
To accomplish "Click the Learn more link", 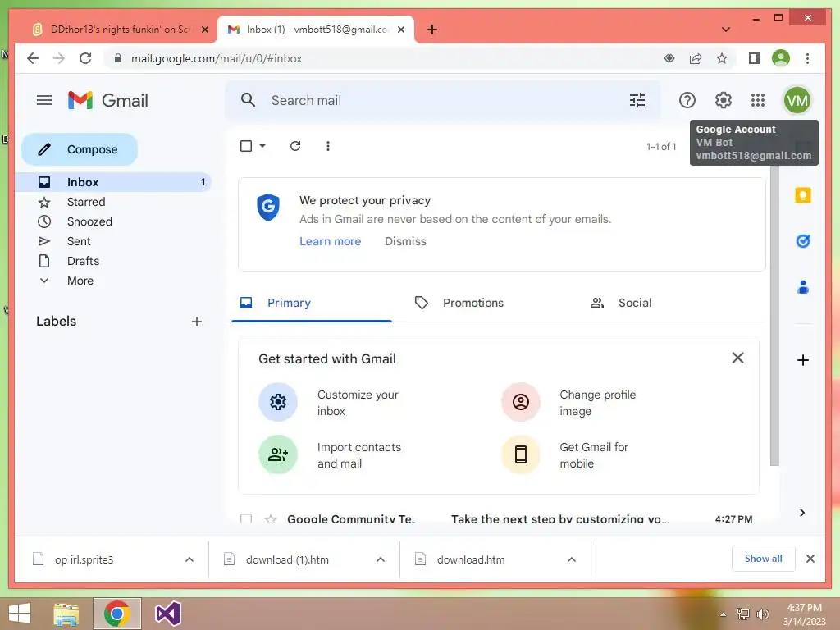I will point(330,242).
